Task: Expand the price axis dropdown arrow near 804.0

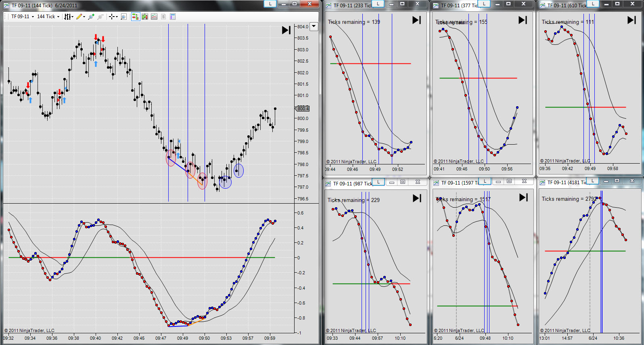Action: 314,26
